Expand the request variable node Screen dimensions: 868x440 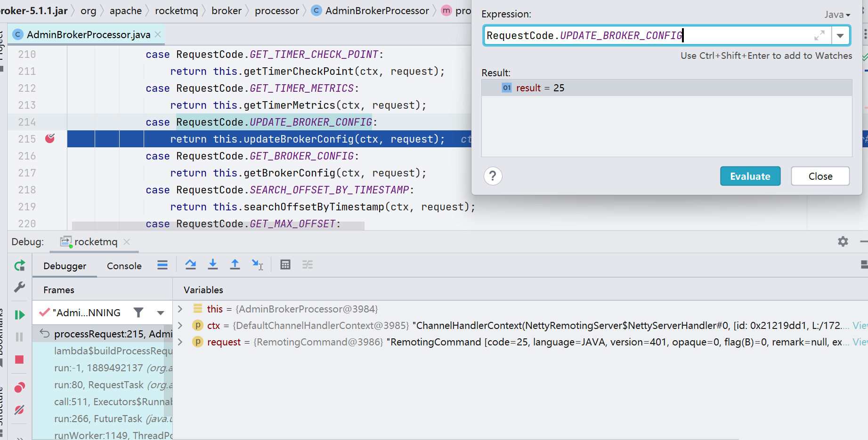(x=179, y=342)
